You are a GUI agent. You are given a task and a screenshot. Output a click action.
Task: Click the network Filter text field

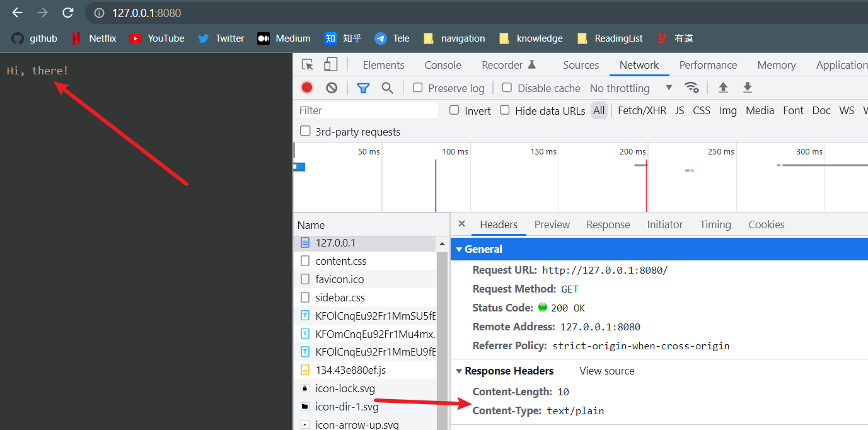coord(367,110)
